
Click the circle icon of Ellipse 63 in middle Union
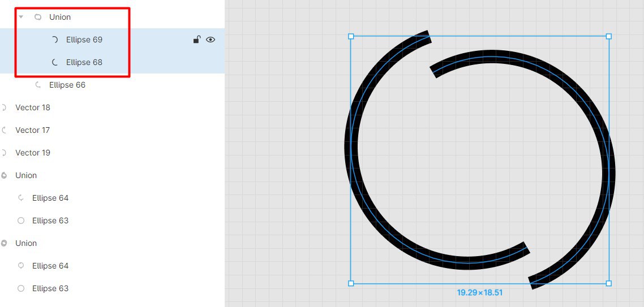(21, 220)
